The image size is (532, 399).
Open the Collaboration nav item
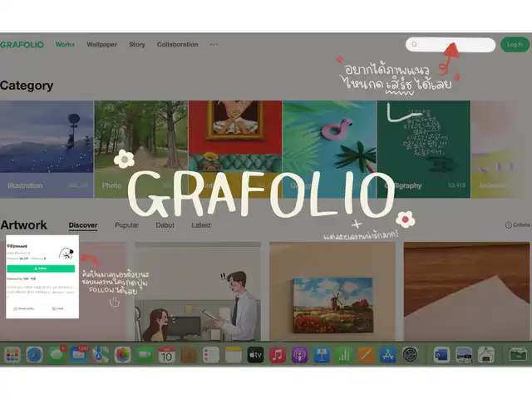tap(177, 45)
